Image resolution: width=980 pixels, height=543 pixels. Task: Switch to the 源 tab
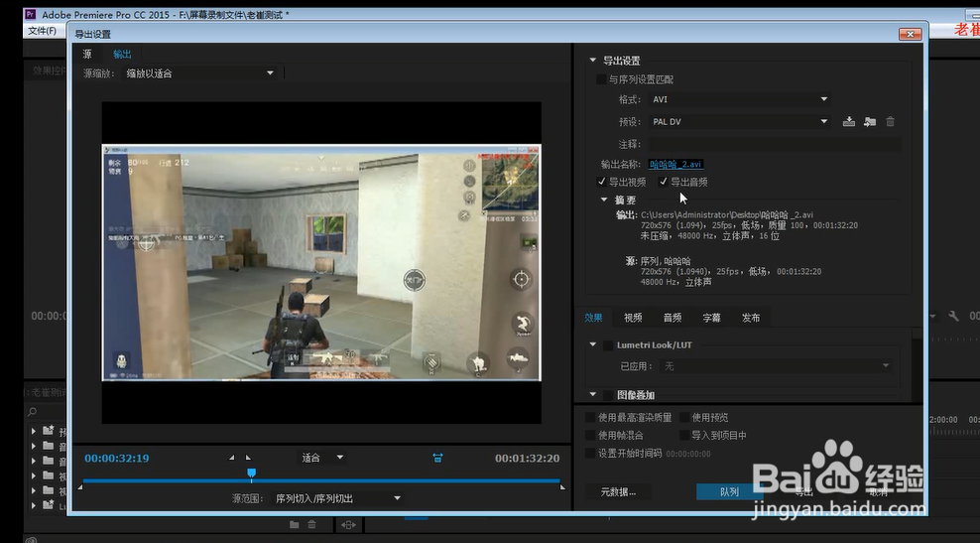point(87,54)
